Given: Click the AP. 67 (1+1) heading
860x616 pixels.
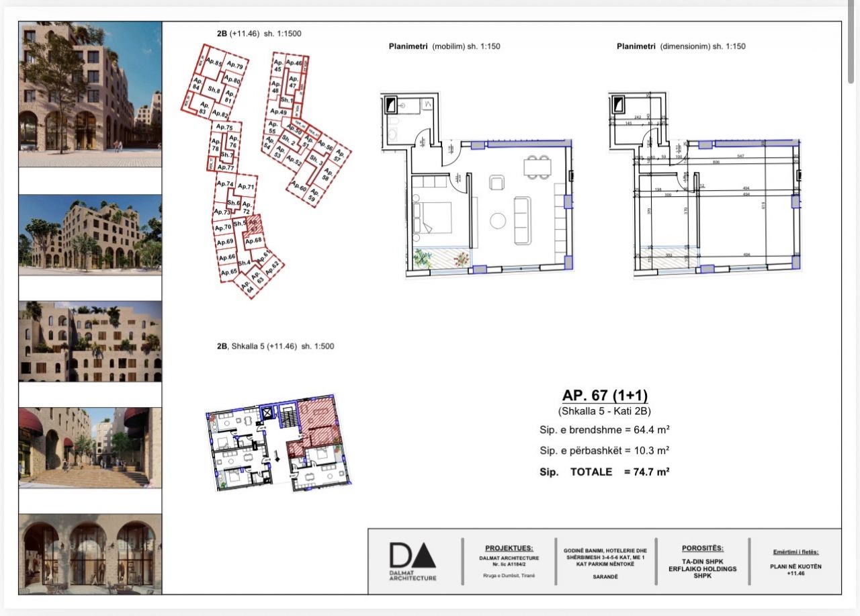Looking at the screenshot, I should click(x=604, y=396).
